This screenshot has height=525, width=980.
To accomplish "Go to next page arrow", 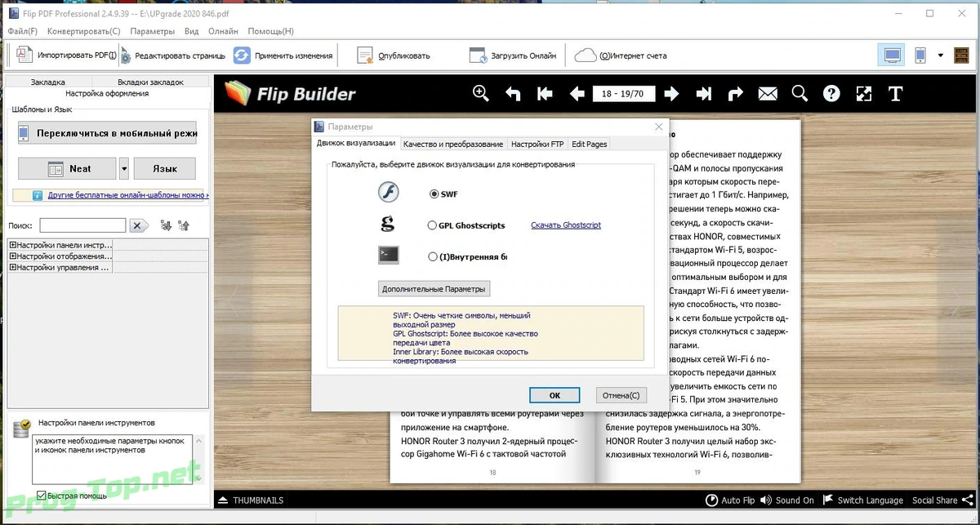I will [x=671, y=93].
